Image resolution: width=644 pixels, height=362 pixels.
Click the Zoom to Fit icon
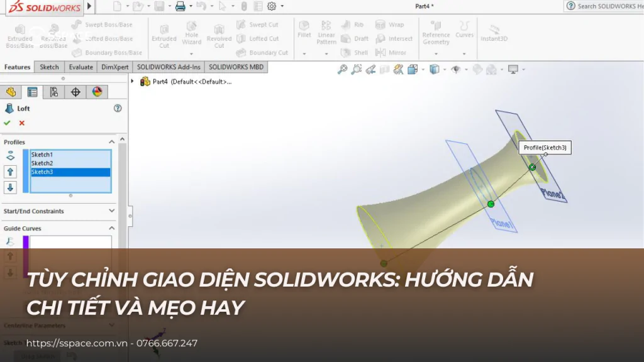pos(342,69)
